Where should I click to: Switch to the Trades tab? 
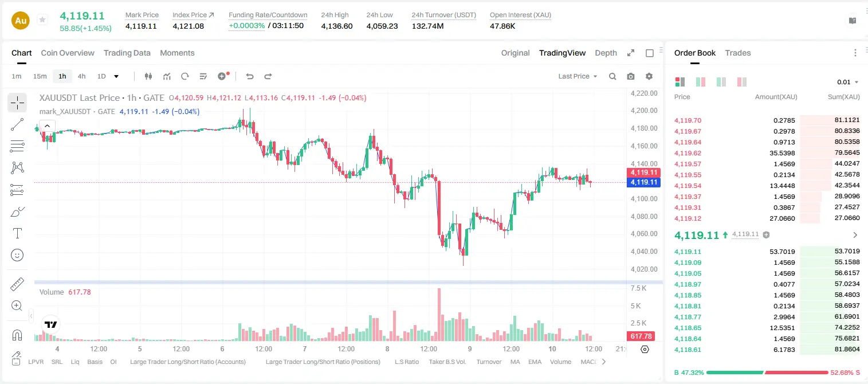pyautogui.click(x=737, y=53)
